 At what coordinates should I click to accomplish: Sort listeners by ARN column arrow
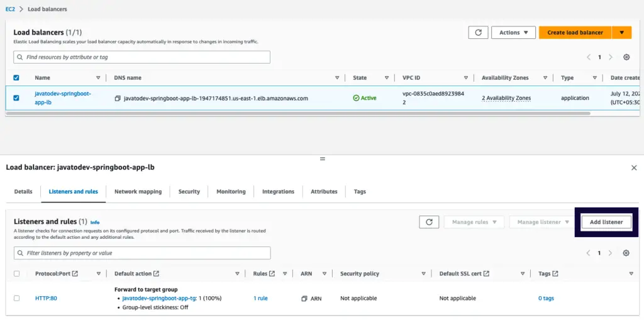click(x=324, y=273)
